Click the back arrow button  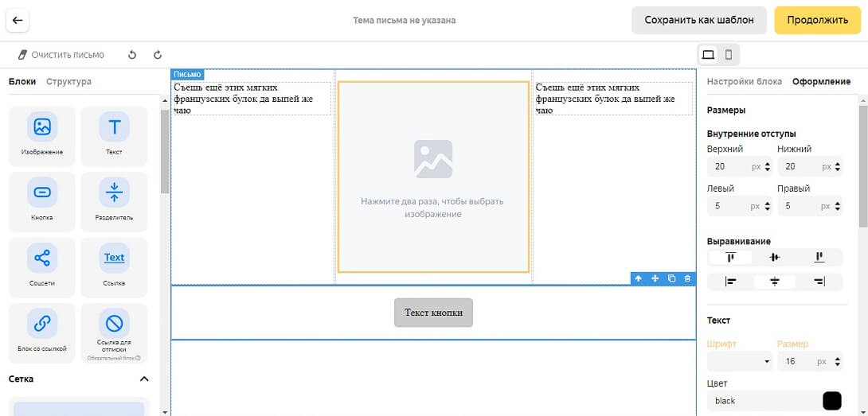click(18, 21)
